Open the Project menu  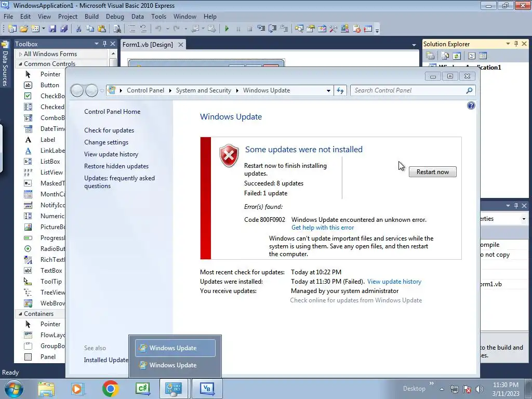pyautogui.click(x=68, y=16)
